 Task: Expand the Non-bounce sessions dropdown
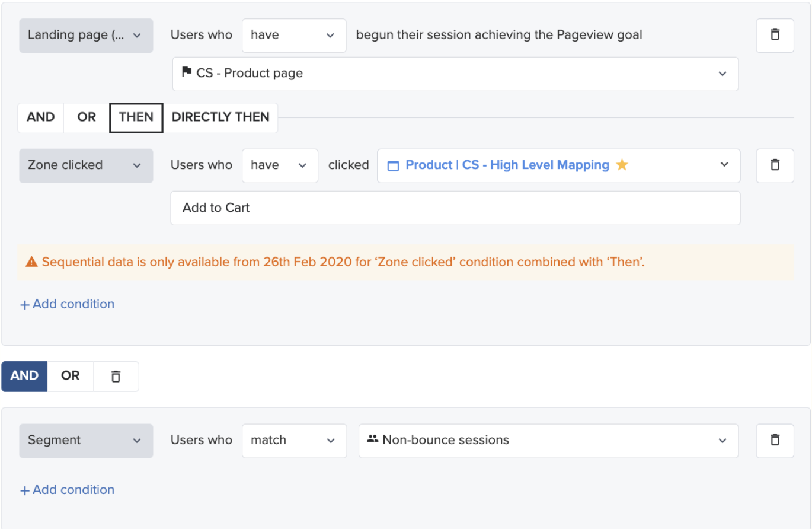[x=548, y=440]
